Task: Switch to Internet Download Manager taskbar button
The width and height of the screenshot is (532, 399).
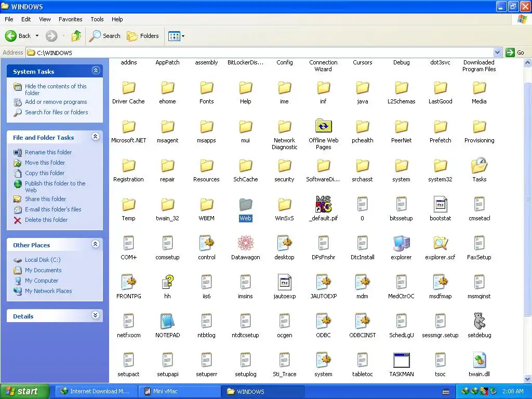Action: pos(96,391)
